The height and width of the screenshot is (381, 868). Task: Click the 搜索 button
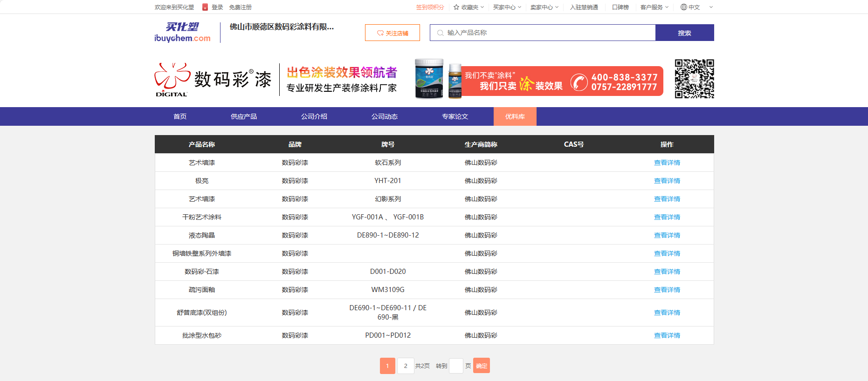(x=685, y=33)
